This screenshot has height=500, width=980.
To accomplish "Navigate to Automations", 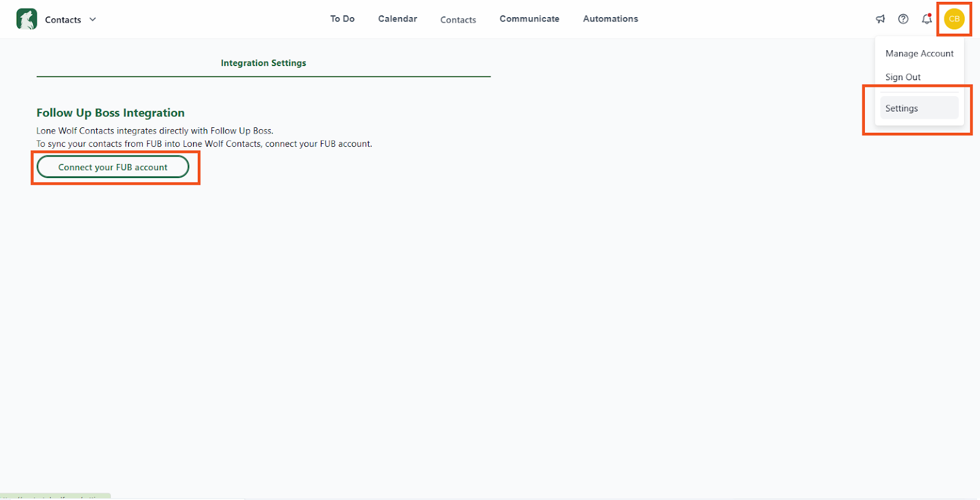I will click(610, 19).
